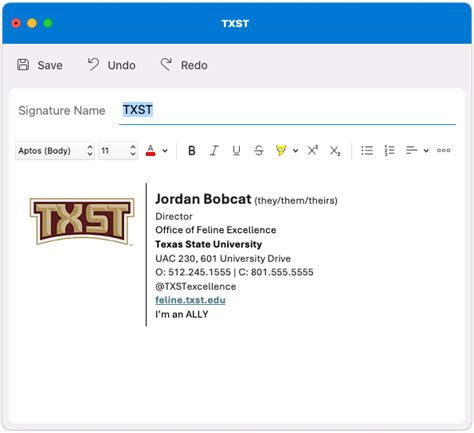The image size is (474, 433).
Task: Minimize window with the yellow button
Action: (32, 23)
